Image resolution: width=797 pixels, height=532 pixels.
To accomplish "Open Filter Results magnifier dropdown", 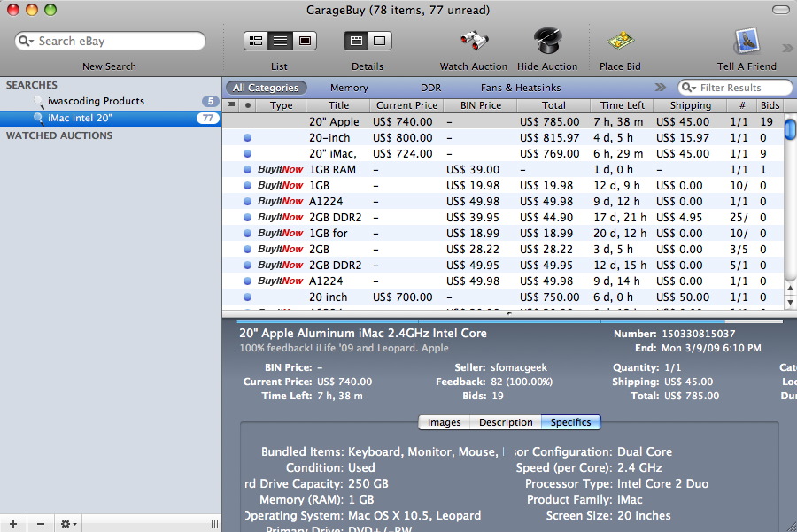I will pyautogui.click(x=689, y=88).
